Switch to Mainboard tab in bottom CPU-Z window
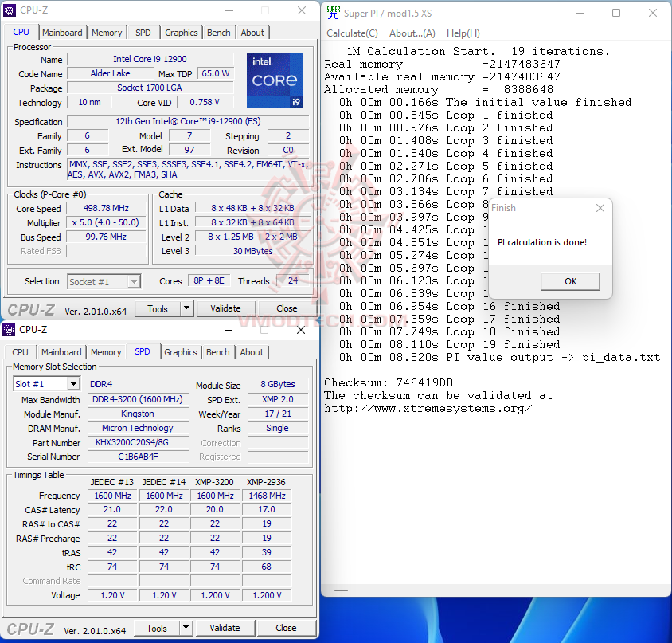The height and width of the screenshot is (643, 672). click(x=61, y=352)
